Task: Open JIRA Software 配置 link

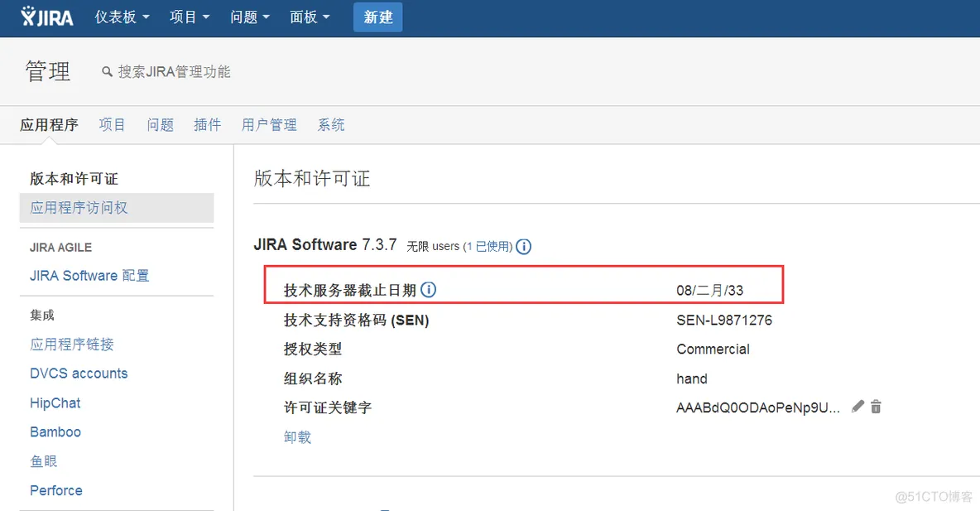Action: click(x=89, y=276)
